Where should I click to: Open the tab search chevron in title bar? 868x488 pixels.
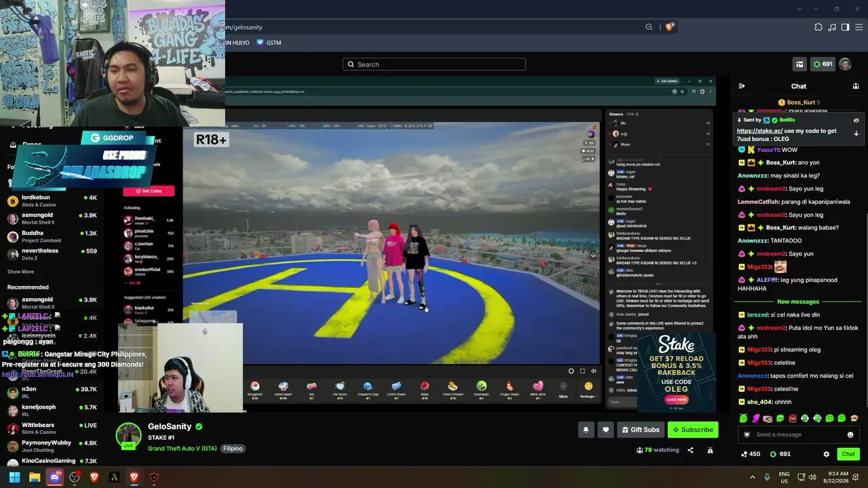pos(800,9)
